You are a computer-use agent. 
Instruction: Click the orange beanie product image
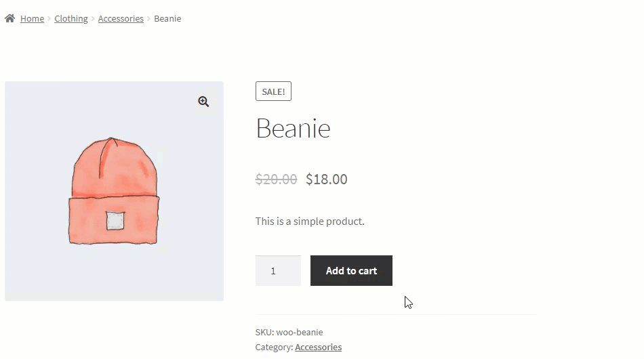[x=114, y=191]
